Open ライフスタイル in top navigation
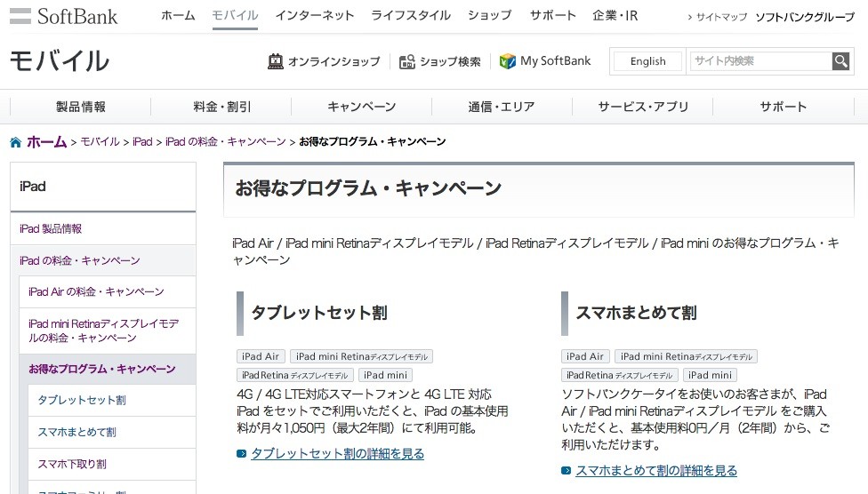The image size is (868, 494). coord(411,15)
